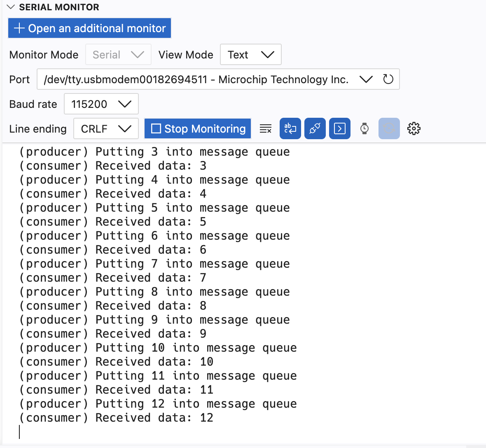The image size is (486, 448).
Task: Click Stop Monitoring button
Action: coord(198,128)
